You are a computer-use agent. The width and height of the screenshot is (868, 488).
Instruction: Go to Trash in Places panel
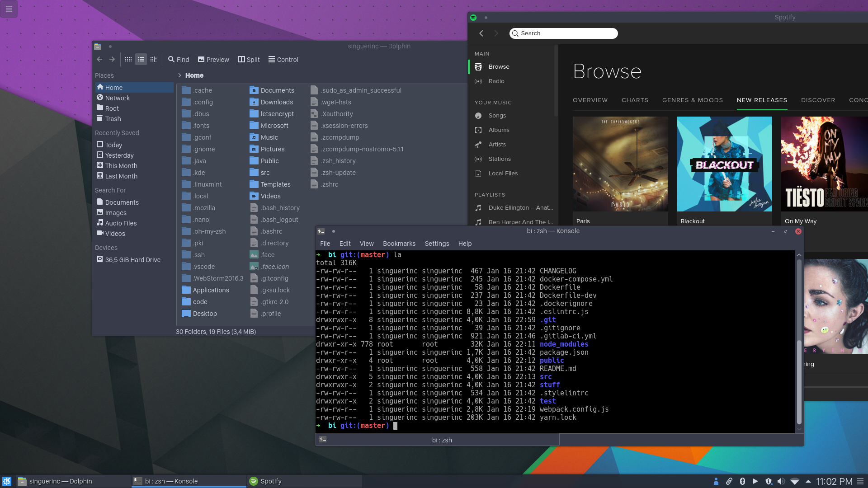pyautogui.click(x=113, y=119)
